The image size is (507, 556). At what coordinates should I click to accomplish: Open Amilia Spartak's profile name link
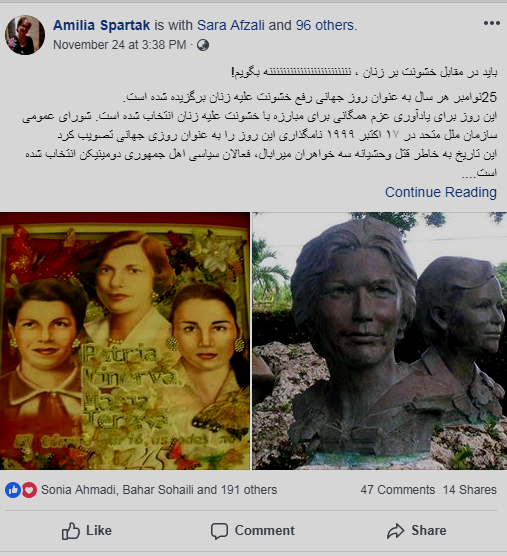tap(101, 25)
